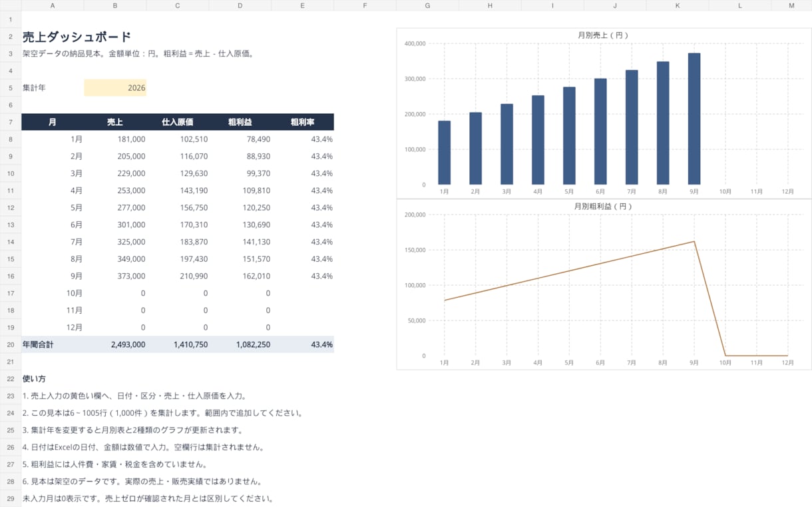
Task: Select column header B
Action: click(x=115, y=5)
